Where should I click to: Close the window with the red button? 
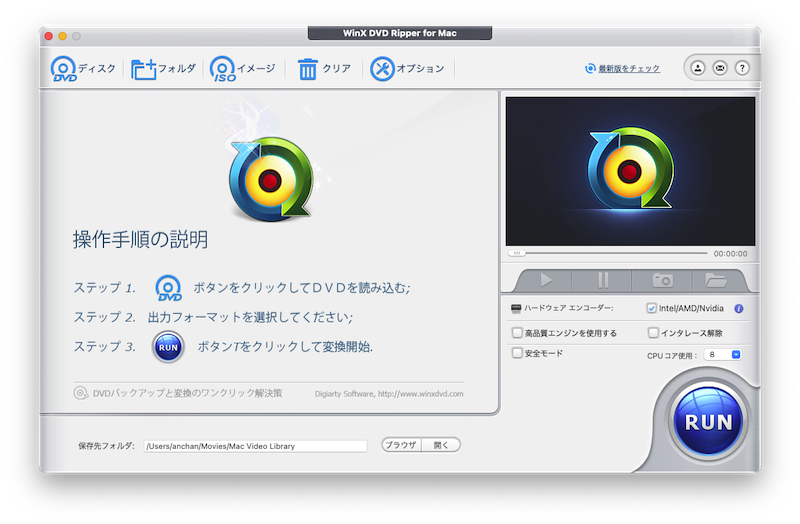pos(49,36)
